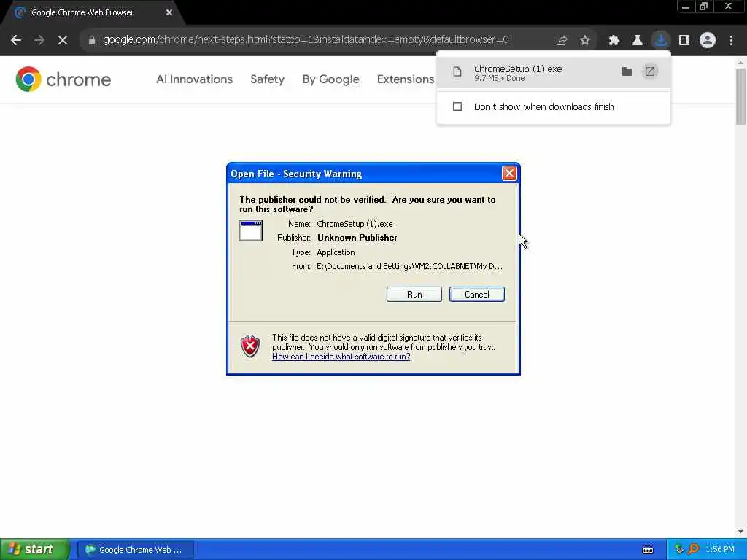This screenshot has height=560, width=747.
Task: Enable Don't show when downloads finish
Action: (x=457, y=106)
